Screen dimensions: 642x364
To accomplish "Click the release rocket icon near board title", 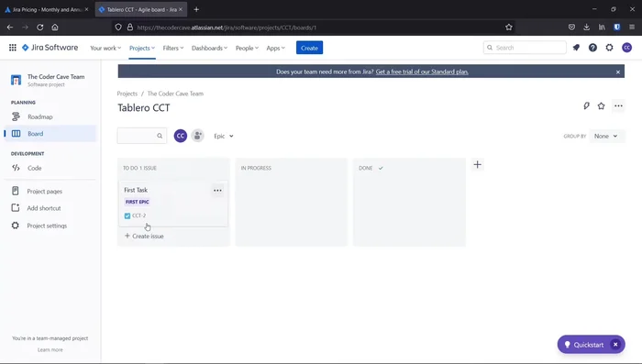I will point(586,105).
